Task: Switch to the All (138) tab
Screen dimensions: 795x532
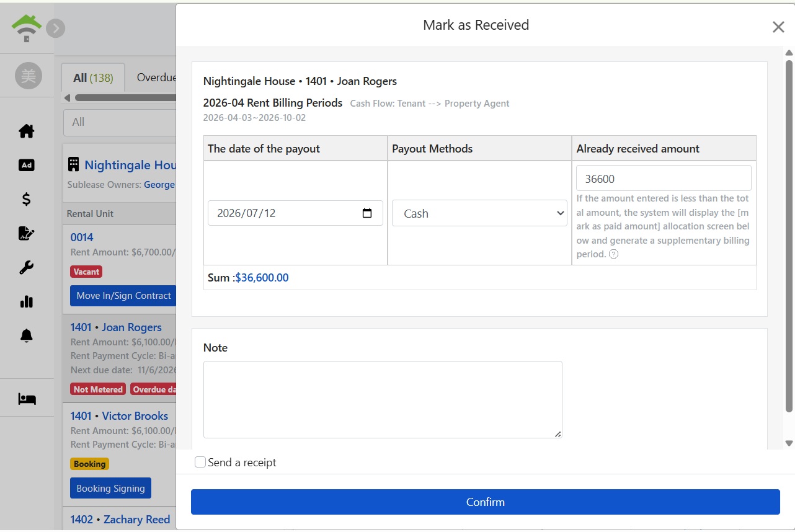Action: click(93, 78)
